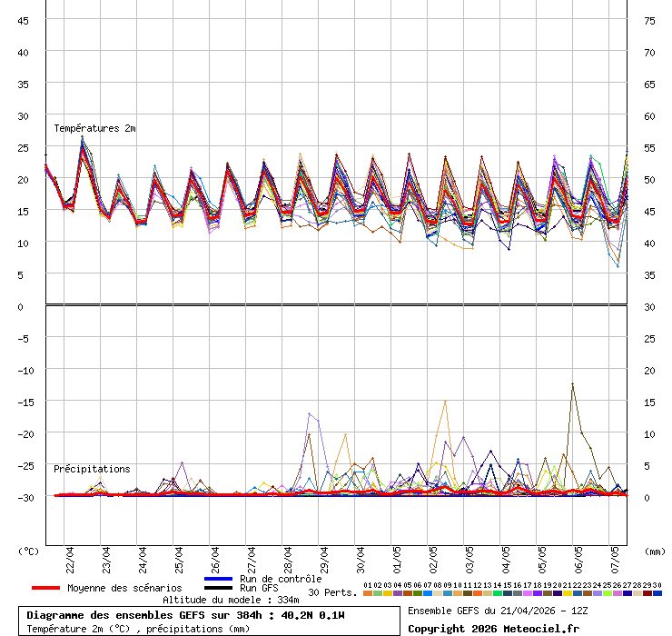Screen dimensions: 672x636
Task: Click the Précipitations chart label
Action: (x=92, y=470)
